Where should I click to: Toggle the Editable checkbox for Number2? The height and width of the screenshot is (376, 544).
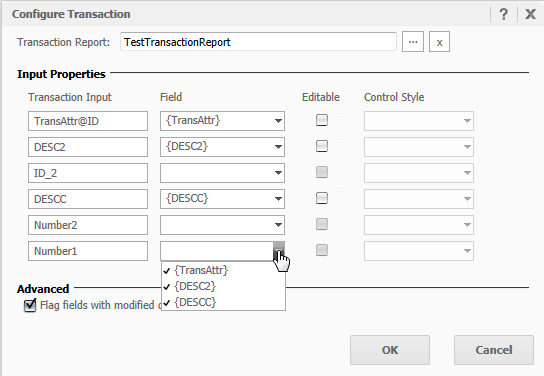tap(322, 224)
